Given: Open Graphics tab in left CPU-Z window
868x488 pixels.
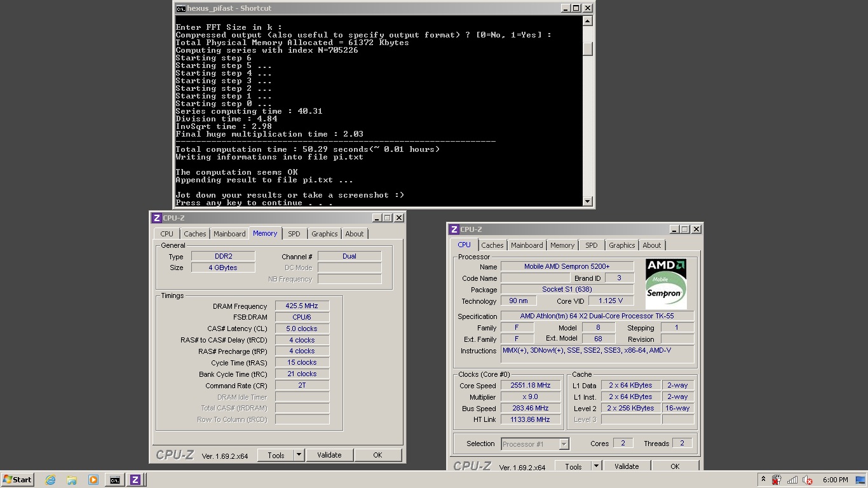Looking at the screenshot, I should (x=325, y=234).
